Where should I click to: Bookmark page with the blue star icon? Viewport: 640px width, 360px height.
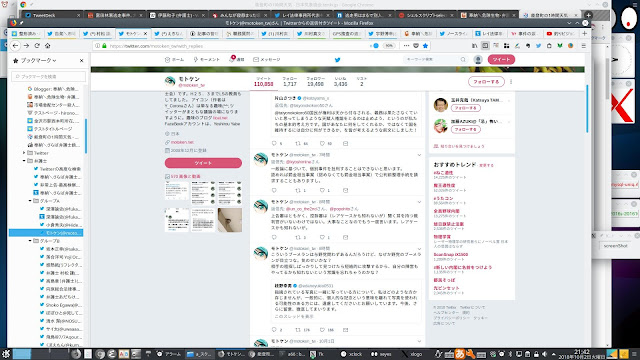click(425, 46)
